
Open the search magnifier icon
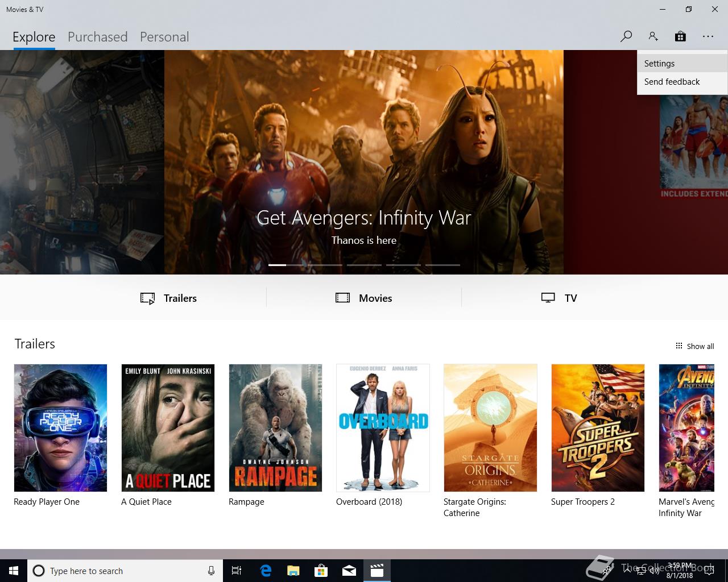pyautogui.click(x=626, y=36)
